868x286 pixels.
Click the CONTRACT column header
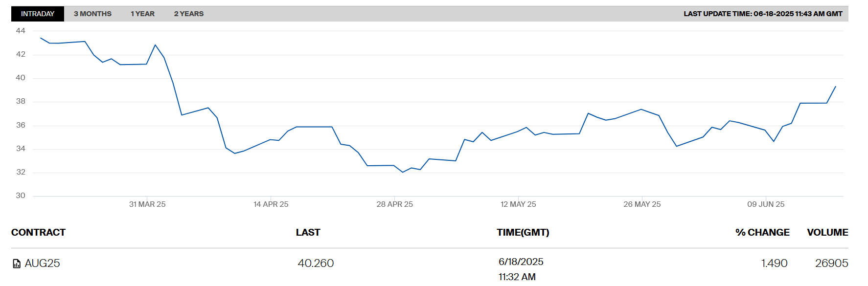pyautogui.click(x=38, y=232)
